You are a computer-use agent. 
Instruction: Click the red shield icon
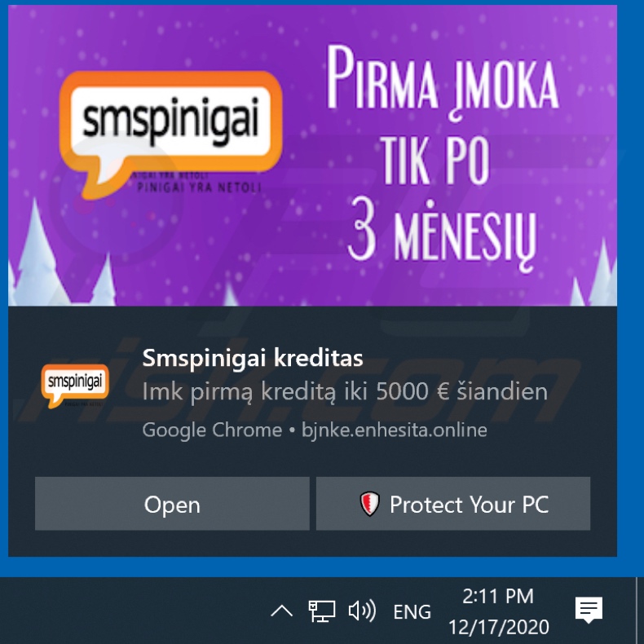click(x=369, y=504)
